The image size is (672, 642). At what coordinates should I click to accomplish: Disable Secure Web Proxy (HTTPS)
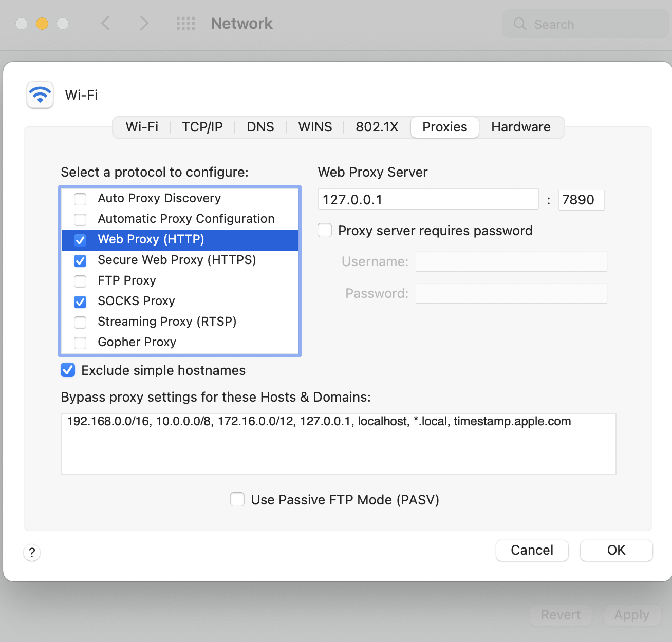tap(80, 261)
